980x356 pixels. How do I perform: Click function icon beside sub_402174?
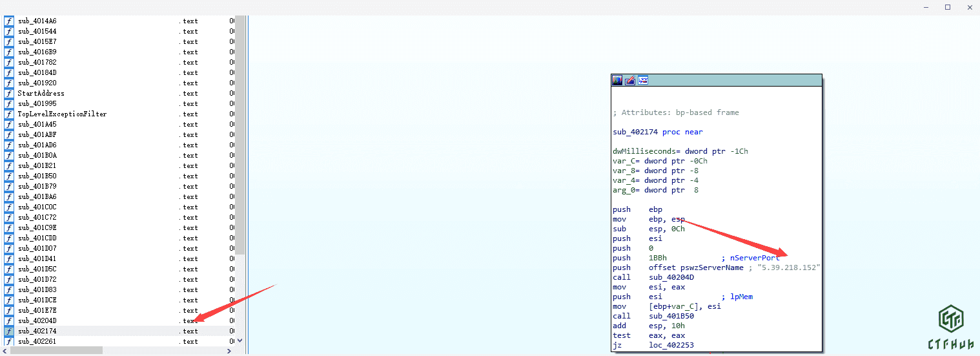click(9, 331)
